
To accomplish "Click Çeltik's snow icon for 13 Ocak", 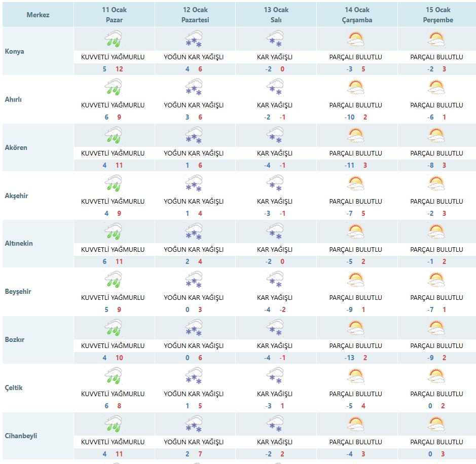I will tap(275, 376).
